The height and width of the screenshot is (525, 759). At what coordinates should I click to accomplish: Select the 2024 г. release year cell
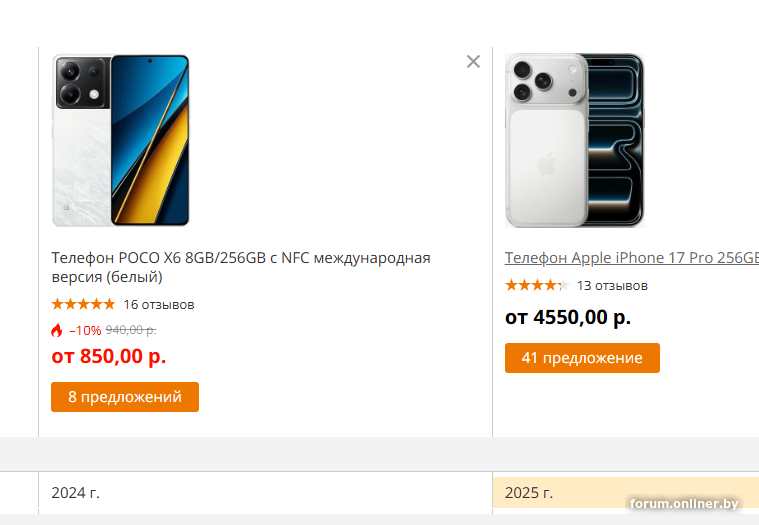coord(76,492)
